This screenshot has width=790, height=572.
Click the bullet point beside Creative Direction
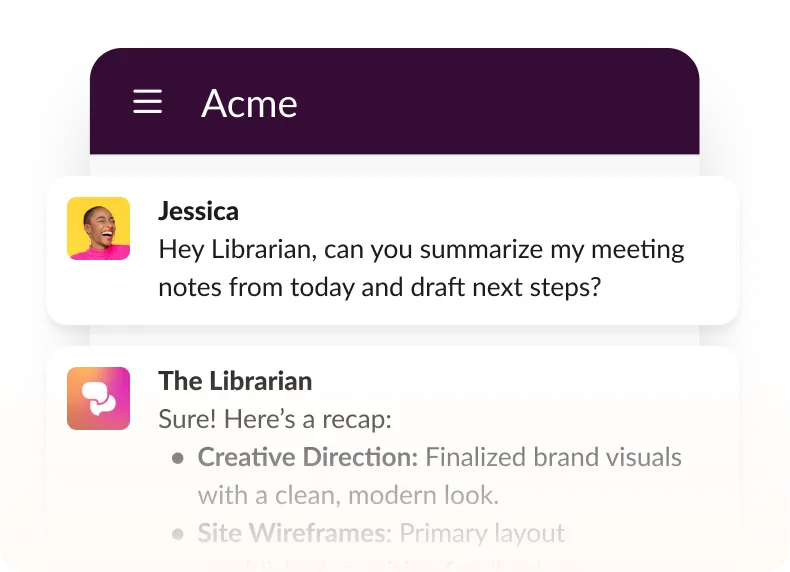coord(178,458)
